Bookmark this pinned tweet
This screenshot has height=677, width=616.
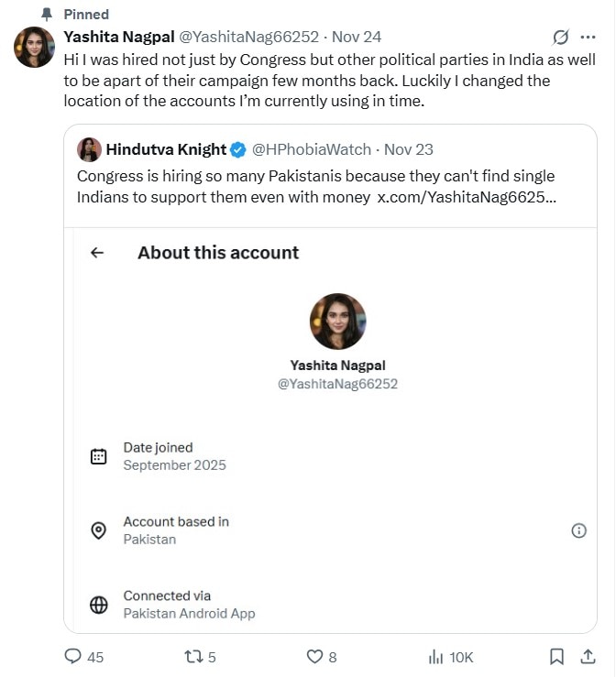(556, 656)
